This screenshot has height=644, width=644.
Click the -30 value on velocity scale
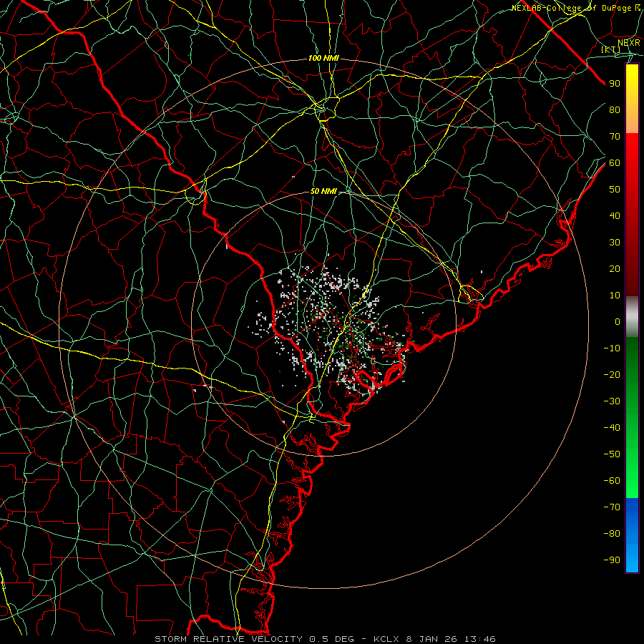point(612,401)
